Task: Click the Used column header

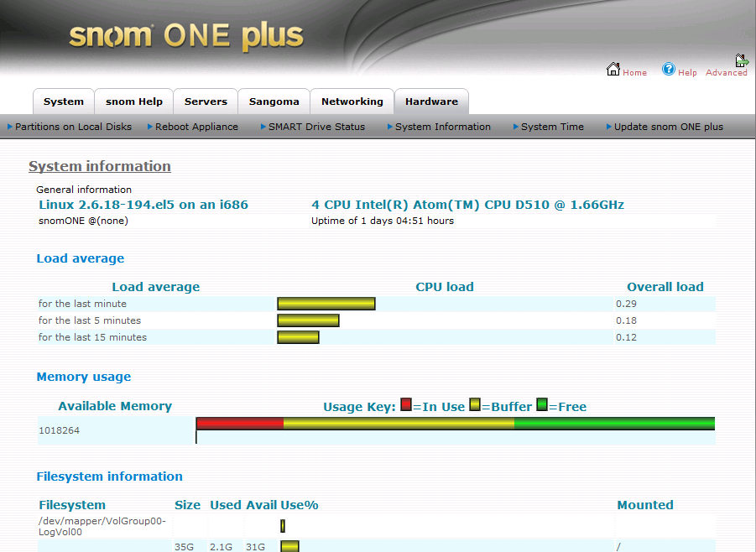Action: (225, 505)
